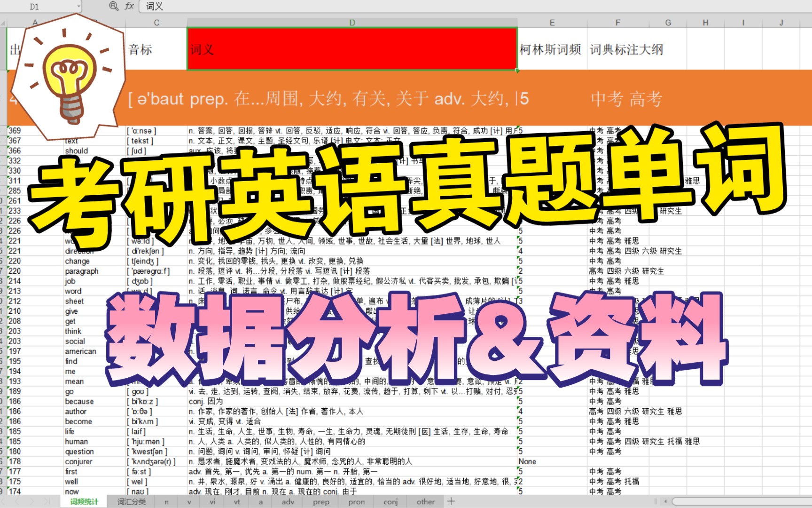This screenshot has width=812, height=508.
Task: Open the pron sheet tab
Action: point(356,502)
